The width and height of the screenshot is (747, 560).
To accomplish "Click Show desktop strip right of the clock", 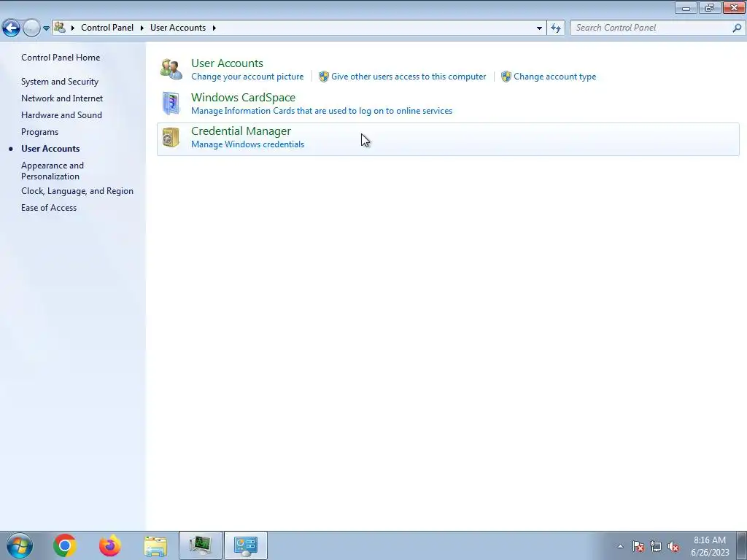I will click(741, 545).
